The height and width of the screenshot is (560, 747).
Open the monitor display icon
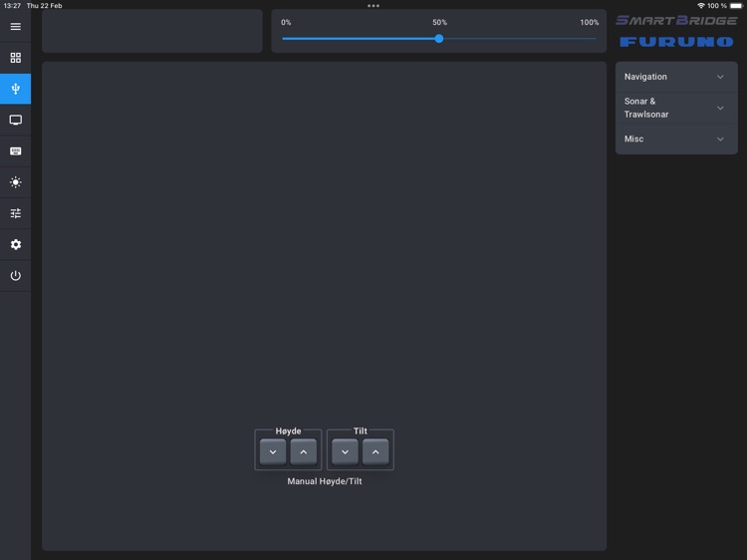click(x=15, y=121)
